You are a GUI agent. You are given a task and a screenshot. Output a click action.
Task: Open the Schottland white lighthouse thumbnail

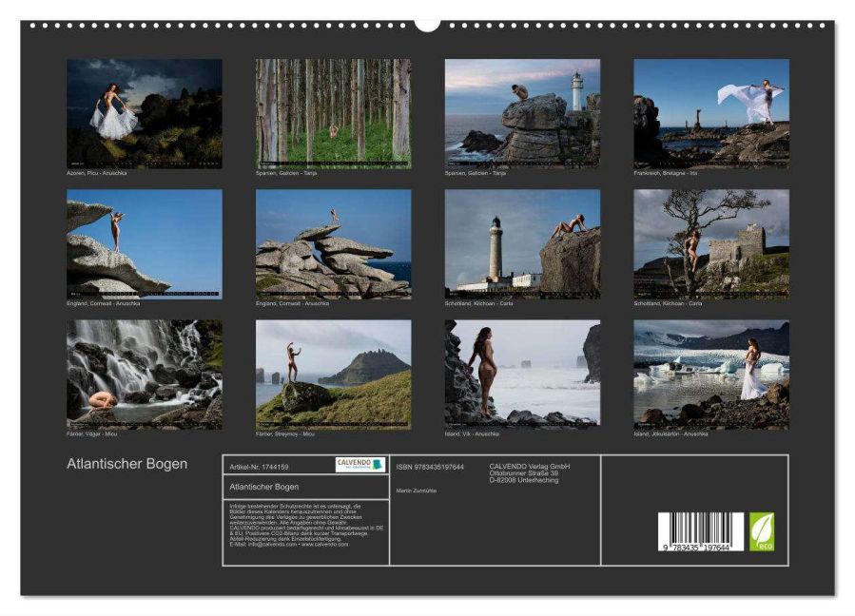[522, 243]
